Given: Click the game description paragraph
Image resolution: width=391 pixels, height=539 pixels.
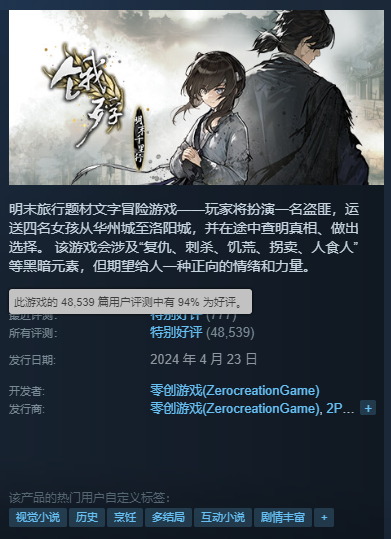Looking at the screenshot, I should point(184,238).
